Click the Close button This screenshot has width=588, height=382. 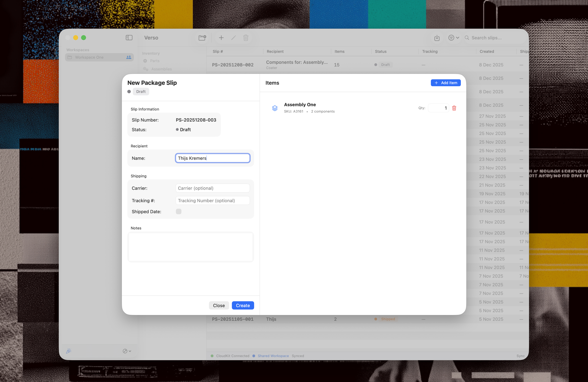(x=219, y=305)
